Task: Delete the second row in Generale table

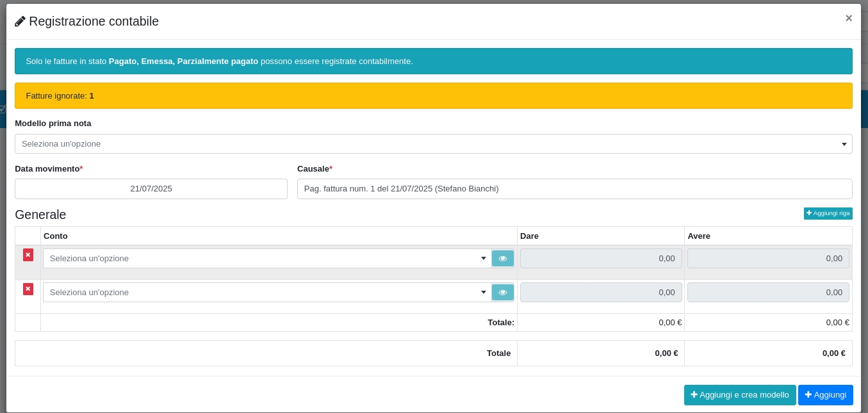Action: [x=28, y=289]
